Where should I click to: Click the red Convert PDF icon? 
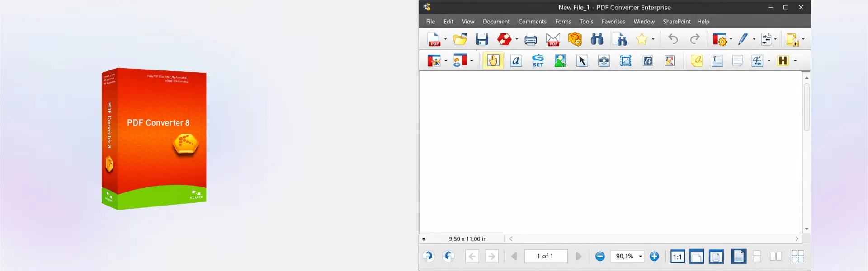click(504, 39)
